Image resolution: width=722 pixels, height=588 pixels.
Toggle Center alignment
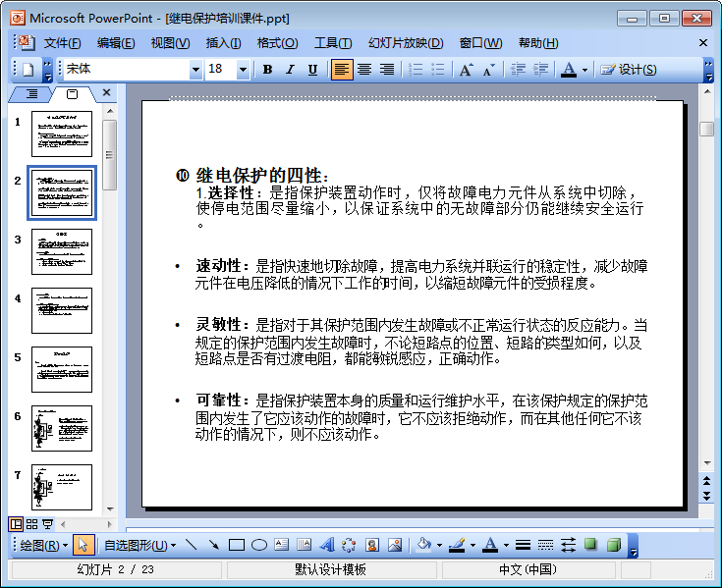364,70
